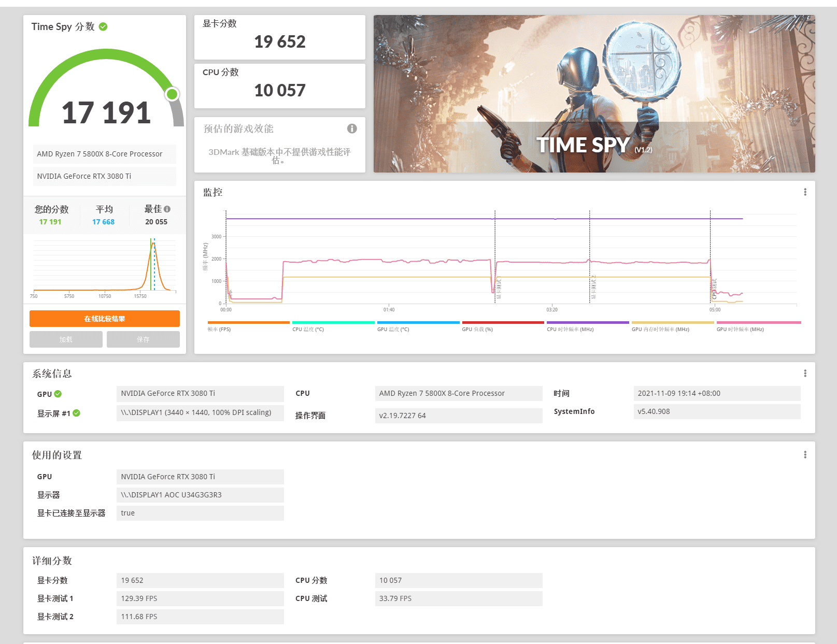Click the green checkmark beside GPU in system info
The image size is (837, 644).
point(58,394)
